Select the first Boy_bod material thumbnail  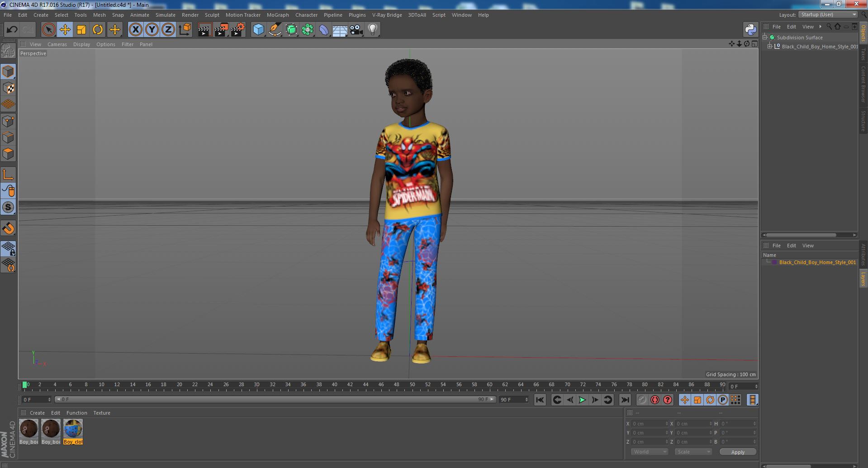coord(28,432)
